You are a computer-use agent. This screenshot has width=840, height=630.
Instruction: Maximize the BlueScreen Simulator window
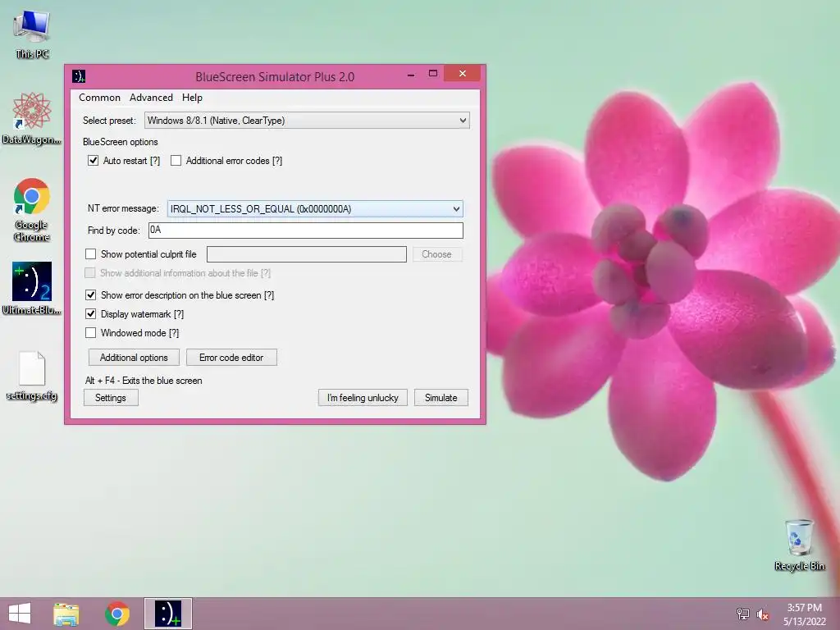(x=433, y=73)
